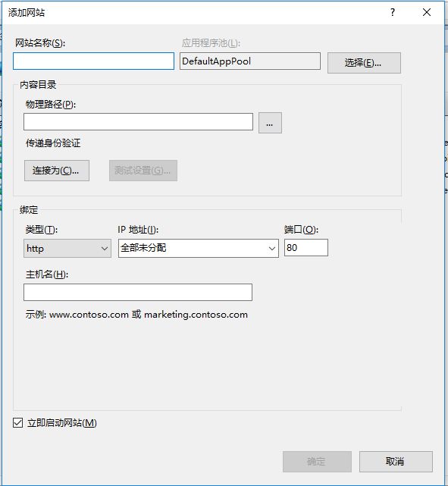This screenshot has width=448, height=486.
Task: Toggle the 立即启动网站 checkbox
Action: click(17, 422)
